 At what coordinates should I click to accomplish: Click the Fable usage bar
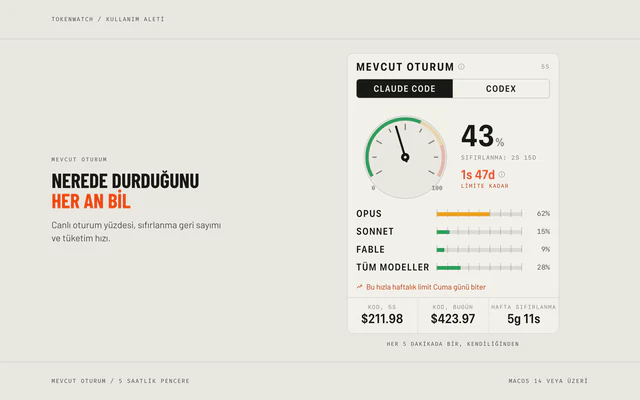pyautogui.click(x=479, y=249)
